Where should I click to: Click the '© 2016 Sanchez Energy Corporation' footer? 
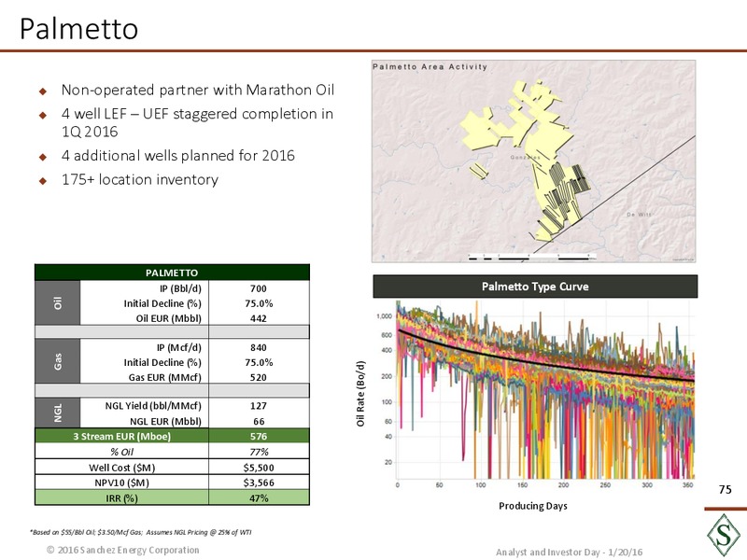click(123, 550)
